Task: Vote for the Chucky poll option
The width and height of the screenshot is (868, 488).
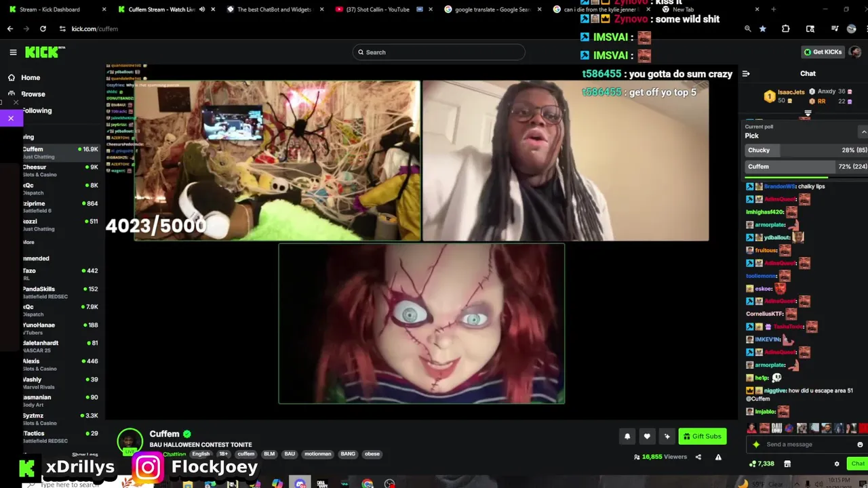Action: pos(806,150)
